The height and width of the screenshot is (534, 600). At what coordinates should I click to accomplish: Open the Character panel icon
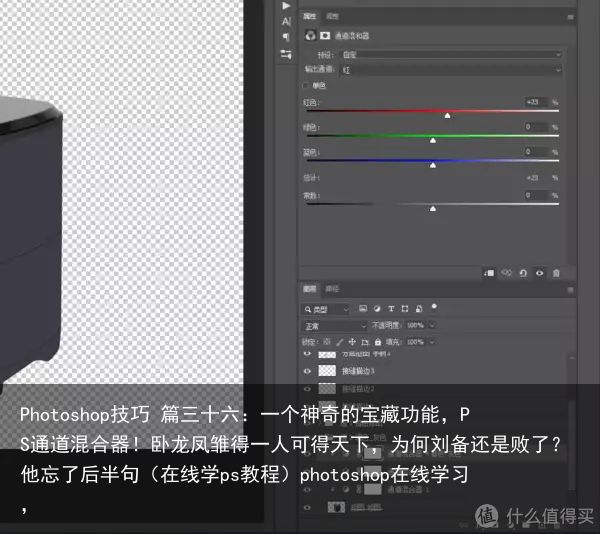(x=286, y=21)
